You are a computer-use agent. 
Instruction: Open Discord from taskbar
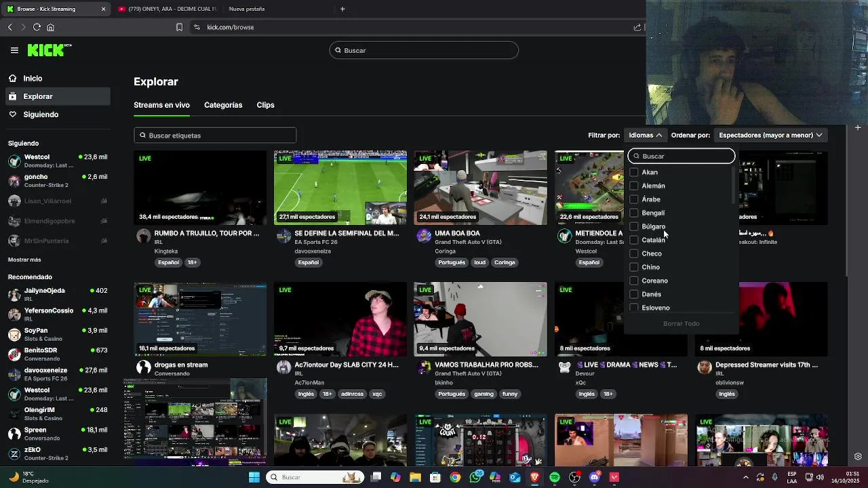[x=595, y=477]
